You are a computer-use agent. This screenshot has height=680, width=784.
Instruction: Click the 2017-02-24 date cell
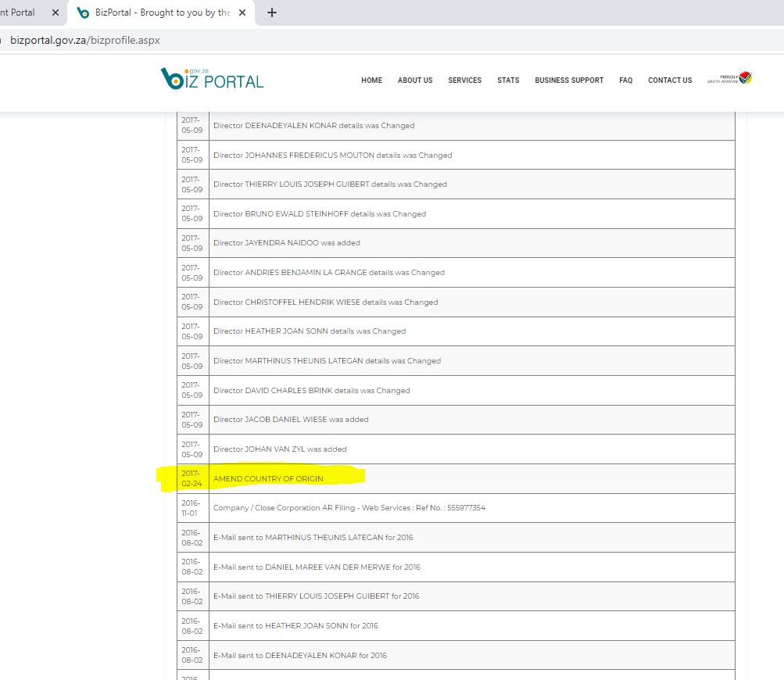click(x=192, y=478)
